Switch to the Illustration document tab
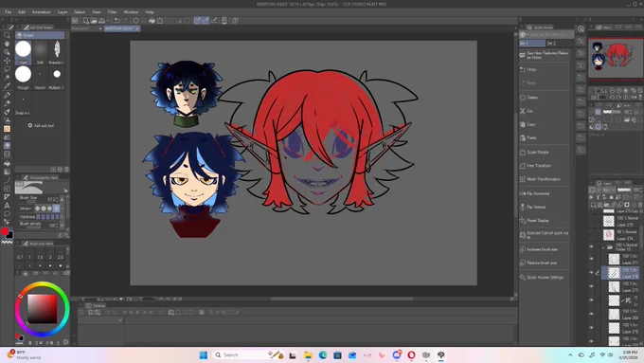This screenshot has height=363, width=644. pyautogui.click(x=87, y=28)
